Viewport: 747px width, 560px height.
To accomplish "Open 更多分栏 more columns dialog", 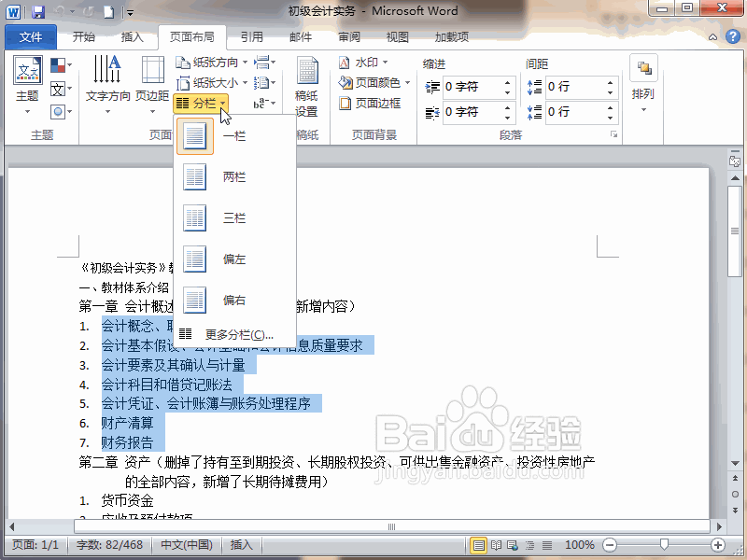I will tap(235, 334).
